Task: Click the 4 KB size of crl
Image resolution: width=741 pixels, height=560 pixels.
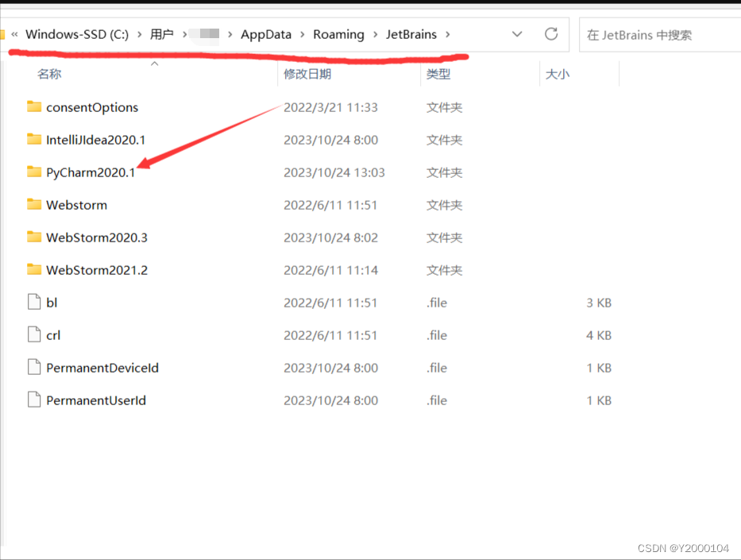Action: pos(599,335)
